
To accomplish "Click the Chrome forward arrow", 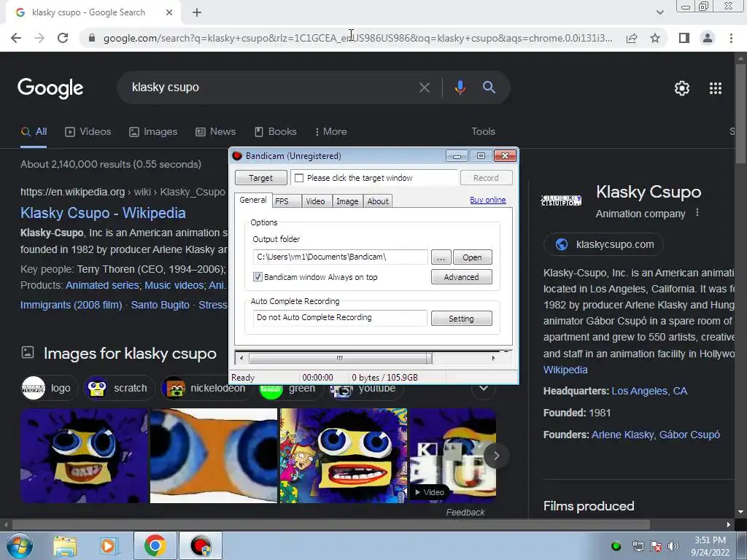I will pos(39,38).
